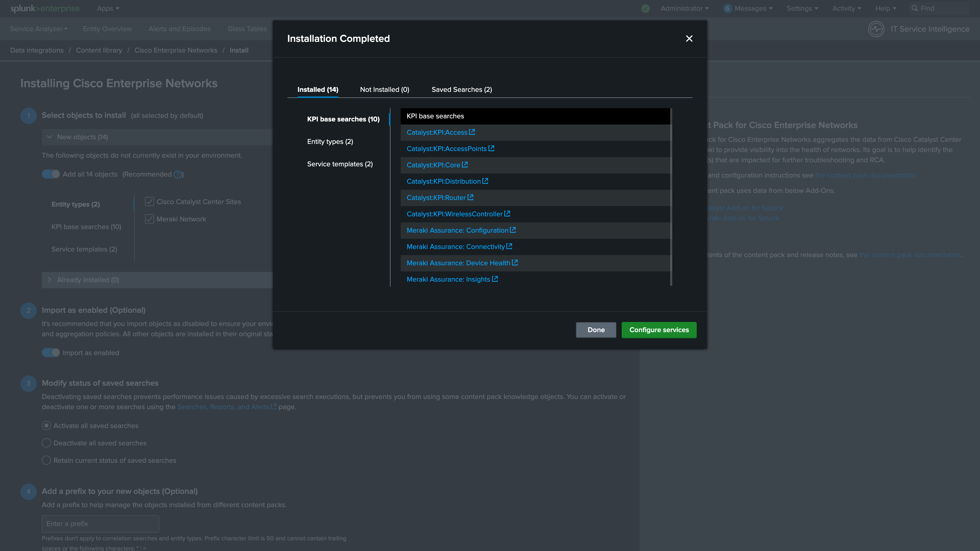Open the Help dropdown menu
The height and width of the screenshot is (551, 980).
tap(886, 8)
